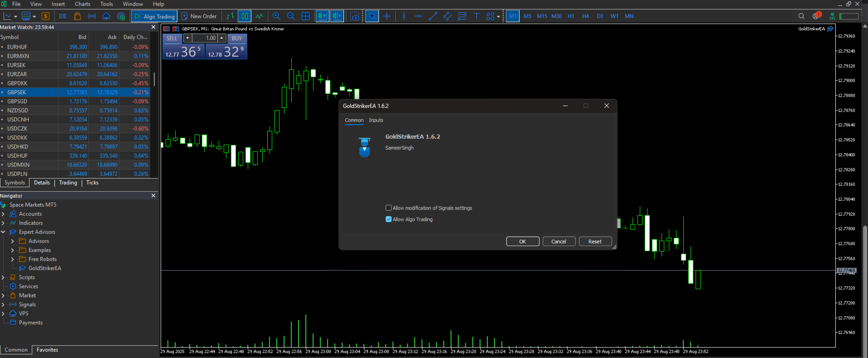Open the Market shopping bag icon in the toolbar

click(78, 16)
